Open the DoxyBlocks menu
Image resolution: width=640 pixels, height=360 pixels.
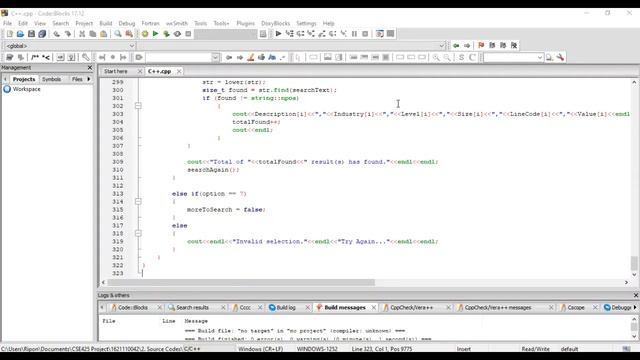(x=276, y=23)
